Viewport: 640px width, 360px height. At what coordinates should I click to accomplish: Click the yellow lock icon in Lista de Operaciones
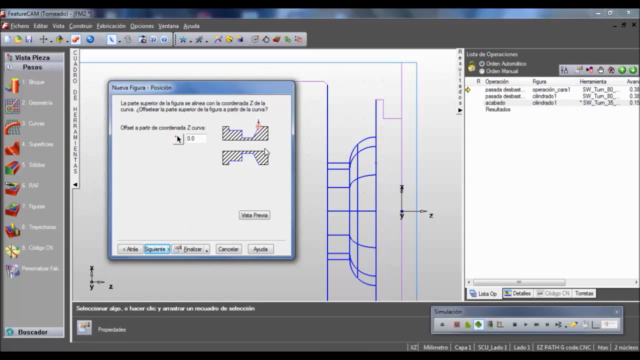point(471,66)
